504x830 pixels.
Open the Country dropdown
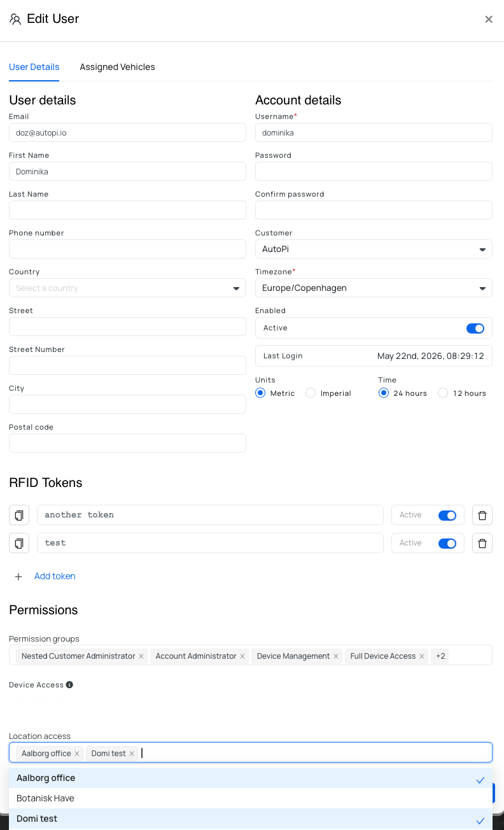[127, 288]
